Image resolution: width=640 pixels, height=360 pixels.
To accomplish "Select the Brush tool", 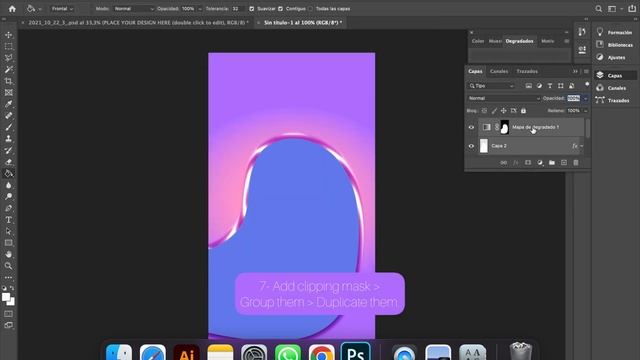I will pyautogui.click(x=9, y=127).
